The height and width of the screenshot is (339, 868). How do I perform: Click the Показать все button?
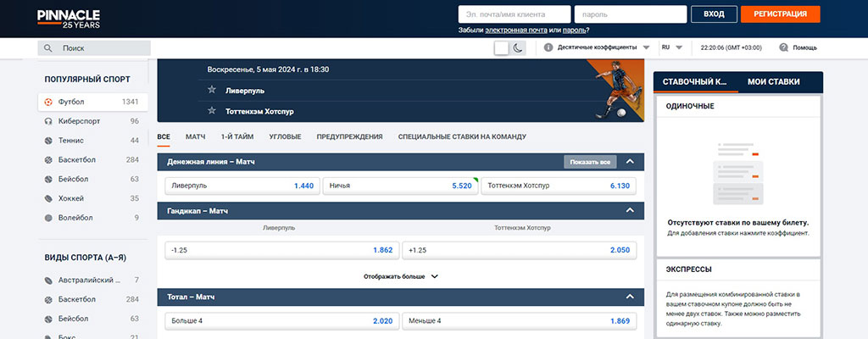pos(590,162)
